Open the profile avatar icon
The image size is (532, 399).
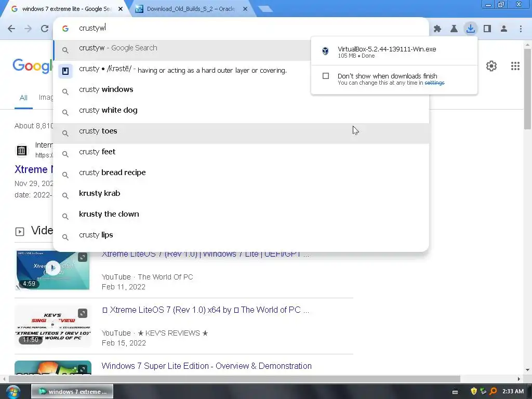coord(504,29)
